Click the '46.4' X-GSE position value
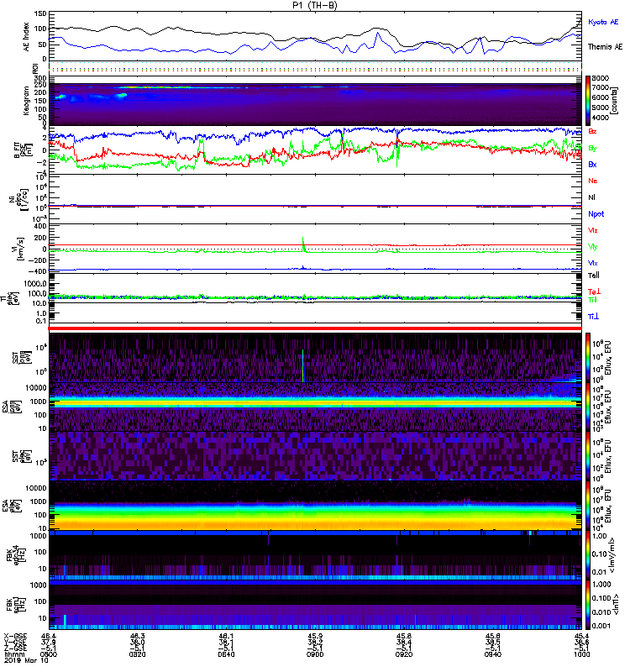 click(x=49, y=637)
